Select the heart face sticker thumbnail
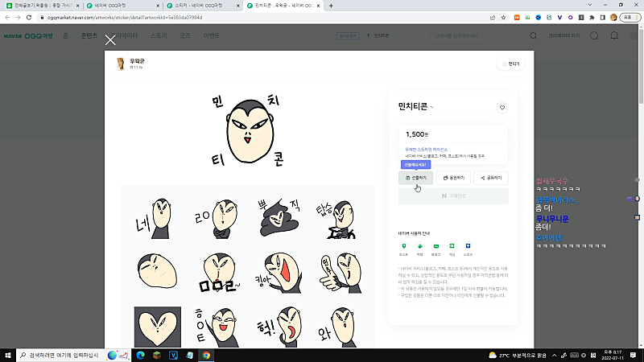This screenshot has width=644, height=362. (157, 327)
